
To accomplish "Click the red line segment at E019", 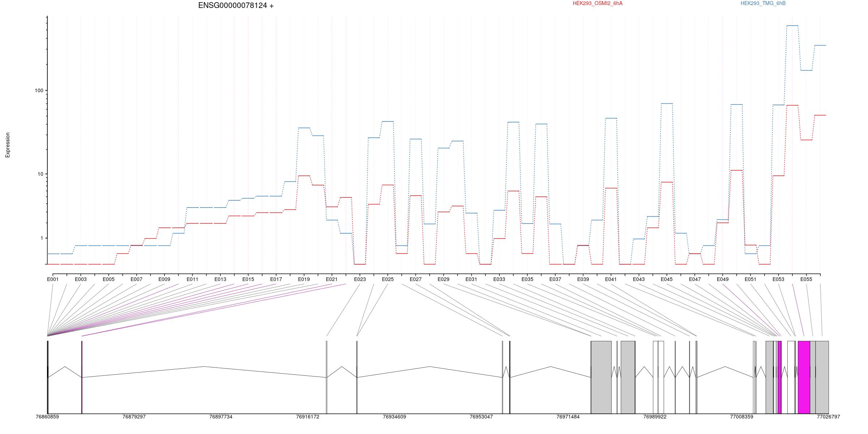I will pos(304,176).
